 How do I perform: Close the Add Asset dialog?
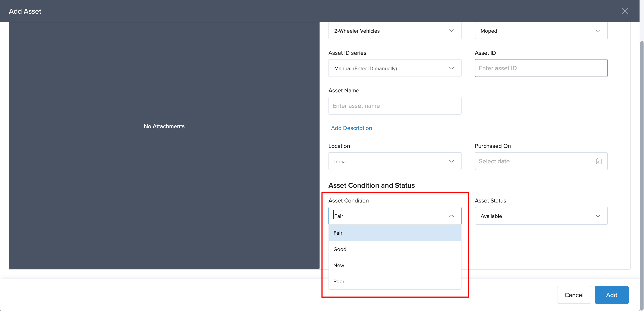coord(625,11)
